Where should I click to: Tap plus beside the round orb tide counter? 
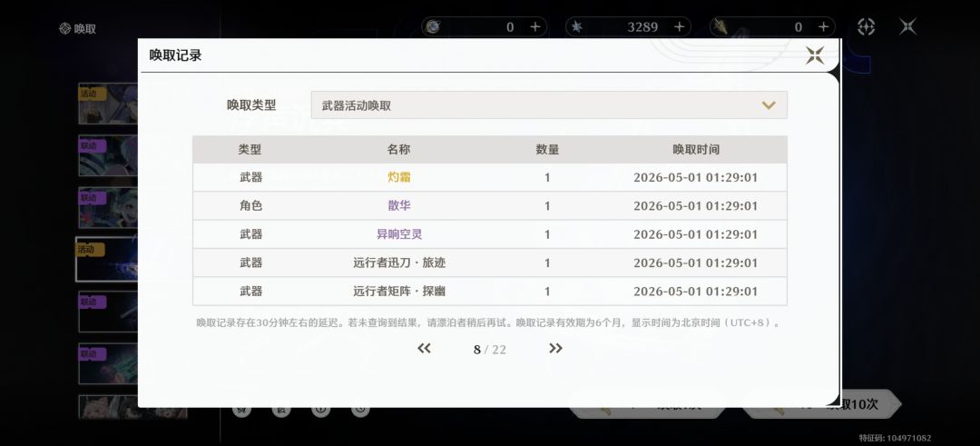[x=535, y=27]
